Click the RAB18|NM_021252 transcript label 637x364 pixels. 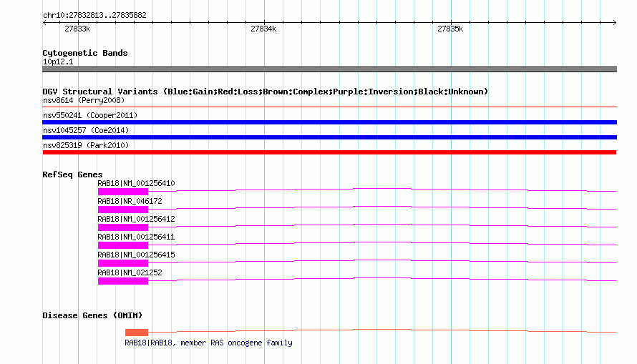130,272
